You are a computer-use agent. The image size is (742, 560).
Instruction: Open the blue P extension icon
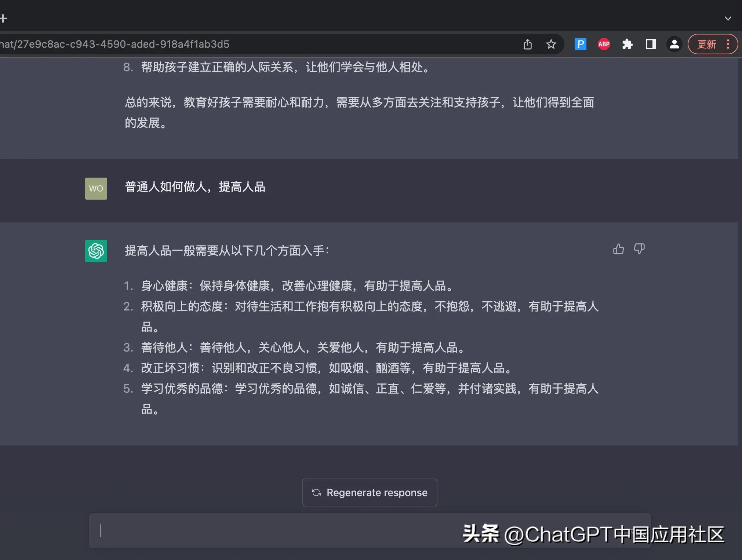(x=580, y=44)
